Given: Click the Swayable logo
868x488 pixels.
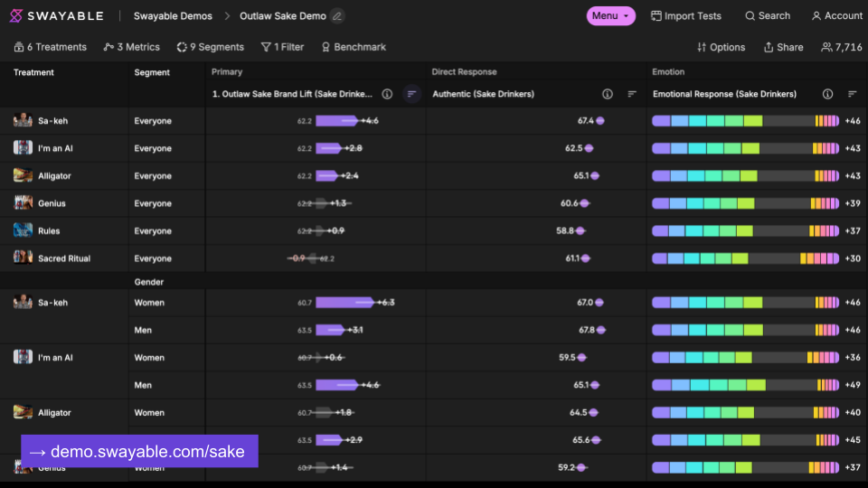Looking at the screenshot, I should tap(56, 16).
